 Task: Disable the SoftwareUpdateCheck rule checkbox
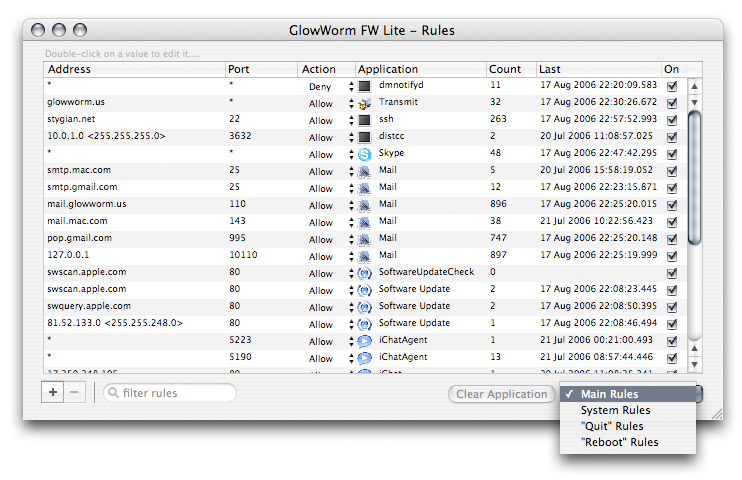click(x=671, y=274)
